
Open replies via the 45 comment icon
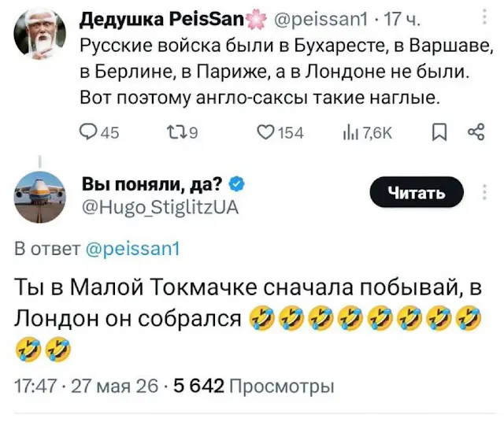point(99,133)
